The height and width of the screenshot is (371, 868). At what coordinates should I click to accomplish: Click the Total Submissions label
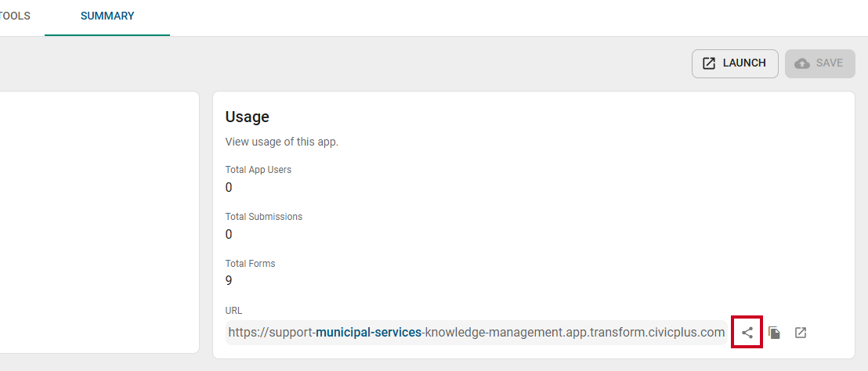coord(264,217)
